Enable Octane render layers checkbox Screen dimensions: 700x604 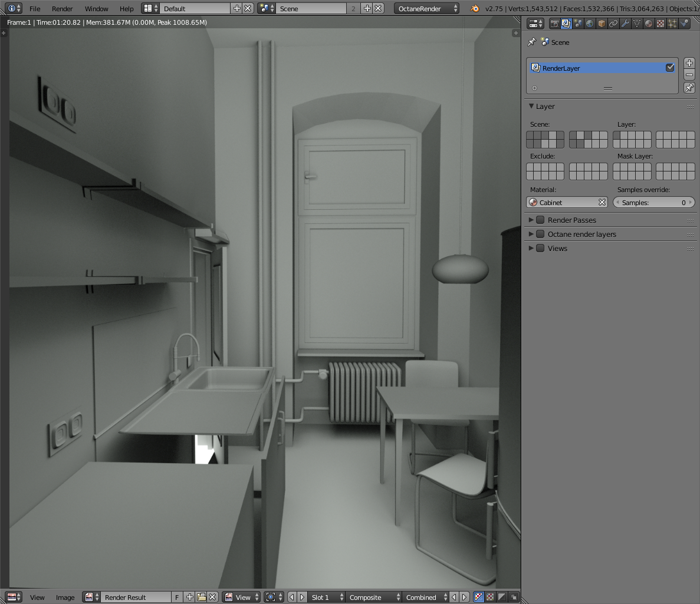coord(540,234)
